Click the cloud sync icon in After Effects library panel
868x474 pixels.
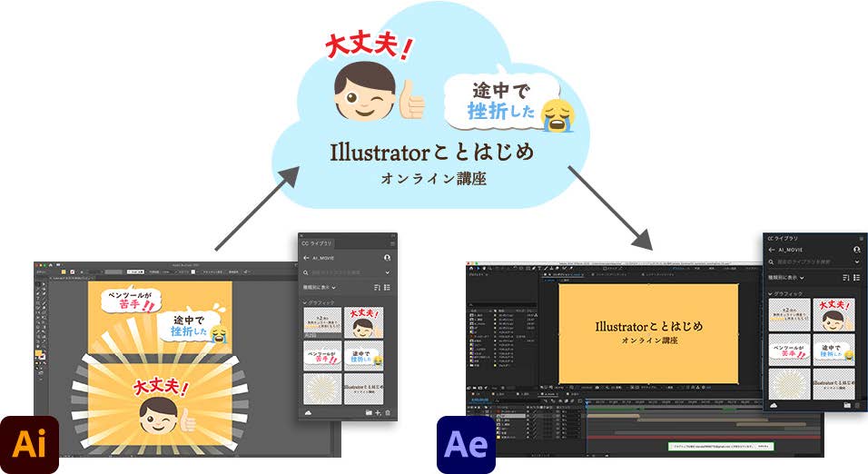774,405
